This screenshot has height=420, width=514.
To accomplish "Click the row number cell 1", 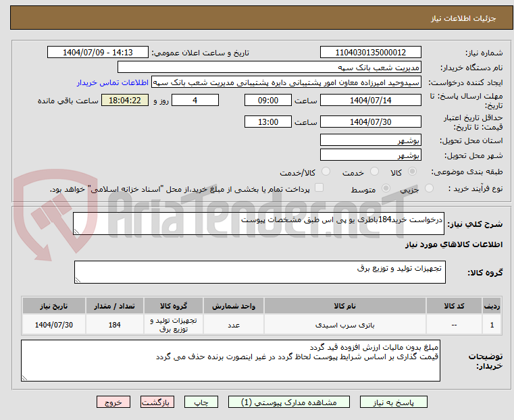I will [492, 325].
